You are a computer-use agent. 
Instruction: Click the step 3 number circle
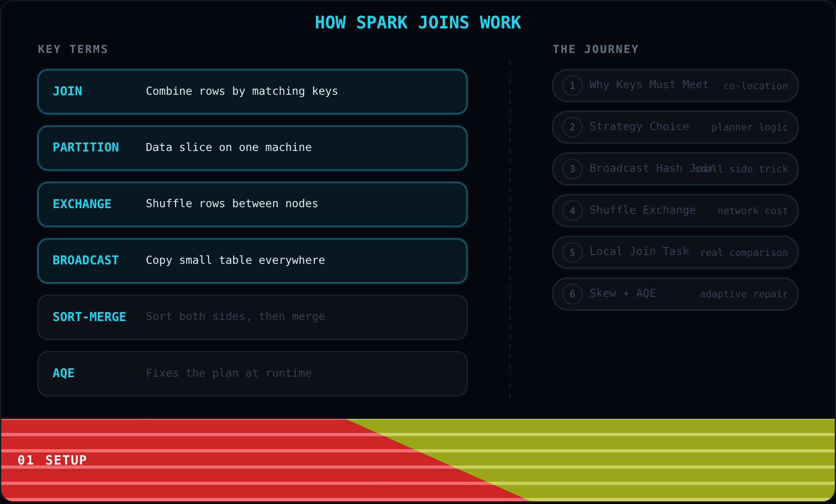[x=572, y=169]
